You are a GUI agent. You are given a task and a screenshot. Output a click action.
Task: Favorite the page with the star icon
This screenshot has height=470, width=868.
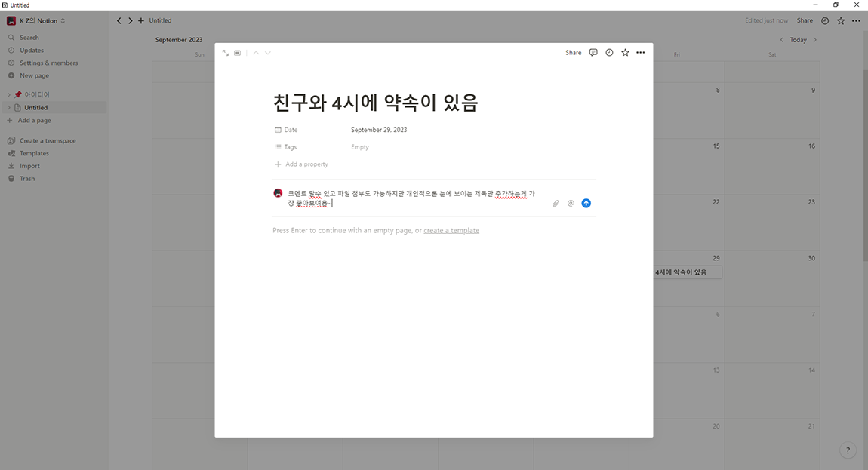click(625, 52)
